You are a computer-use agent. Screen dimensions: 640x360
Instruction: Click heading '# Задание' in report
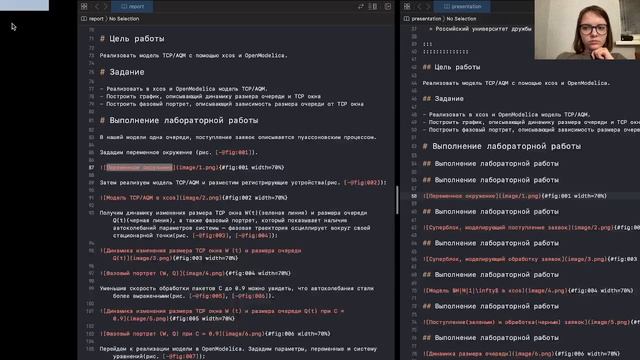122,72
